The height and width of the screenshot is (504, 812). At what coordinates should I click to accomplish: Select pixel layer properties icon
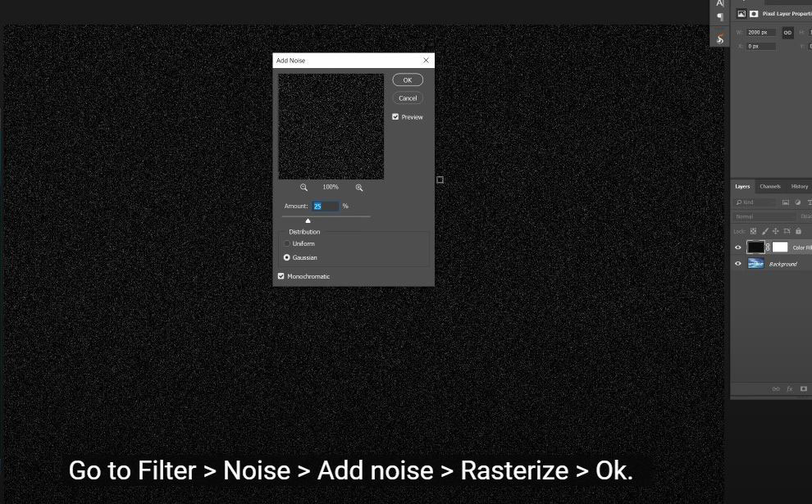pyautogui.click(x=741, y=14)
